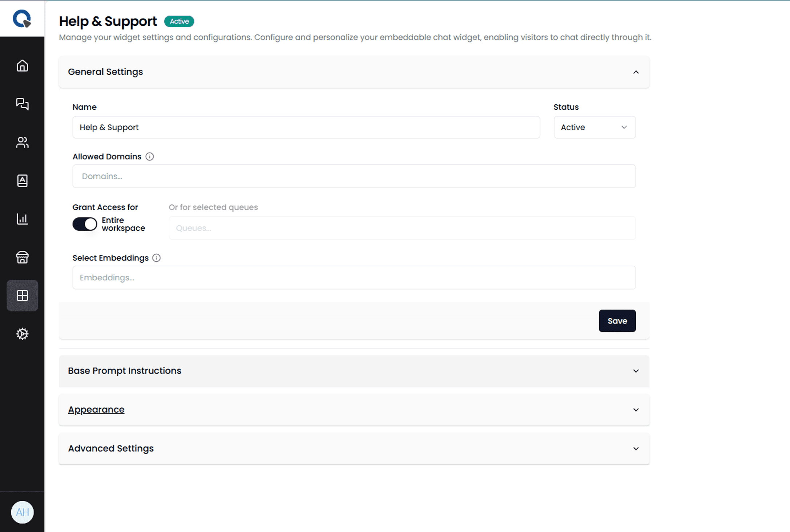Click the AH user avatar
Image resolution: width=790 pixels, height=532 pixels.
(22, 512)
